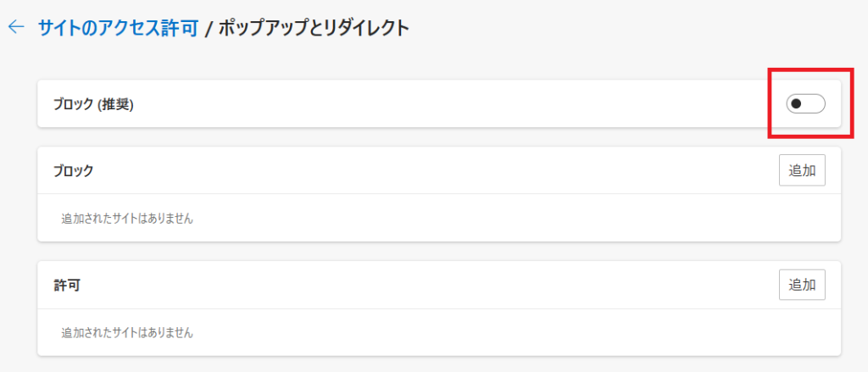The width and height of the screenshot is (868, 372).
Task: Click the blank middle of the 許可 header row
Action: coord(424,286)
